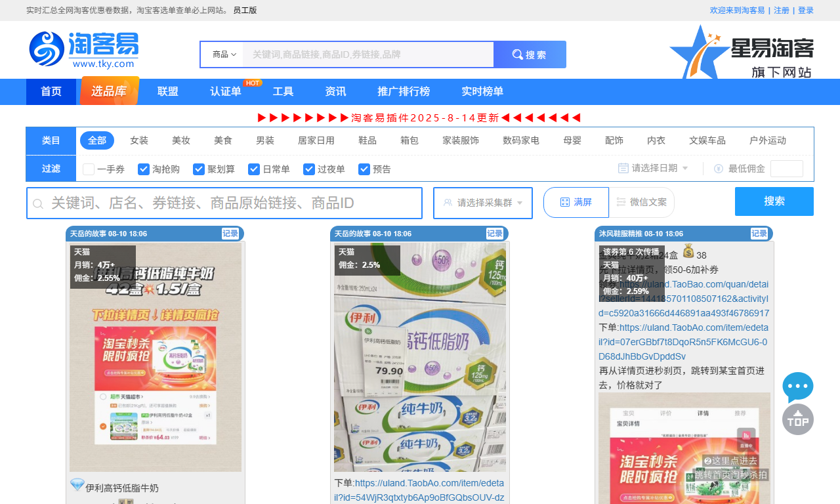Select the 内衣 category
This screenshot has width=840, height=504.
656,140
